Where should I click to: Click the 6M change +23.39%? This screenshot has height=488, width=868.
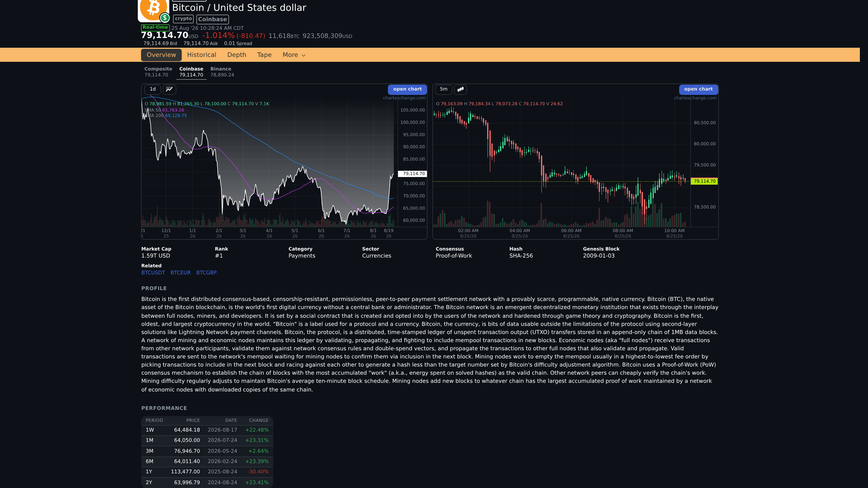click(257, 461)
